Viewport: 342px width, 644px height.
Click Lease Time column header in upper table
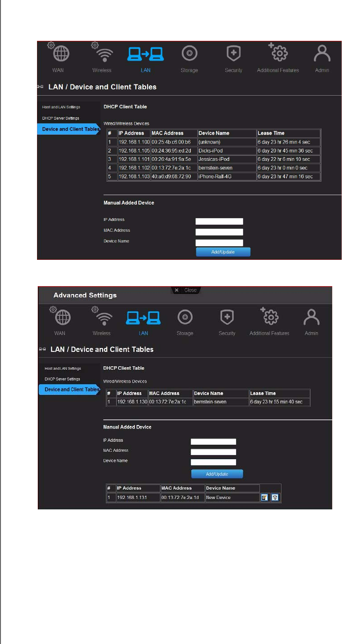[289, 133]
